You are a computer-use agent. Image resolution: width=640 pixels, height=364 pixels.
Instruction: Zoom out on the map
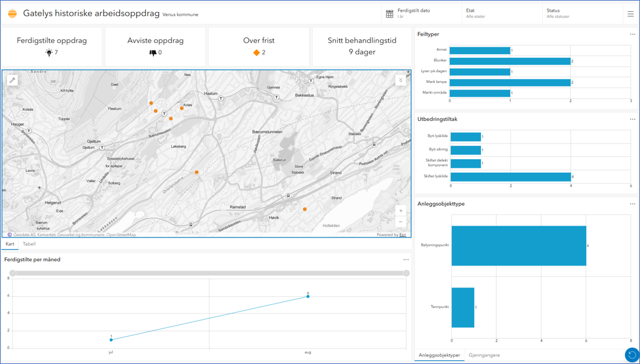pos(401,221)
